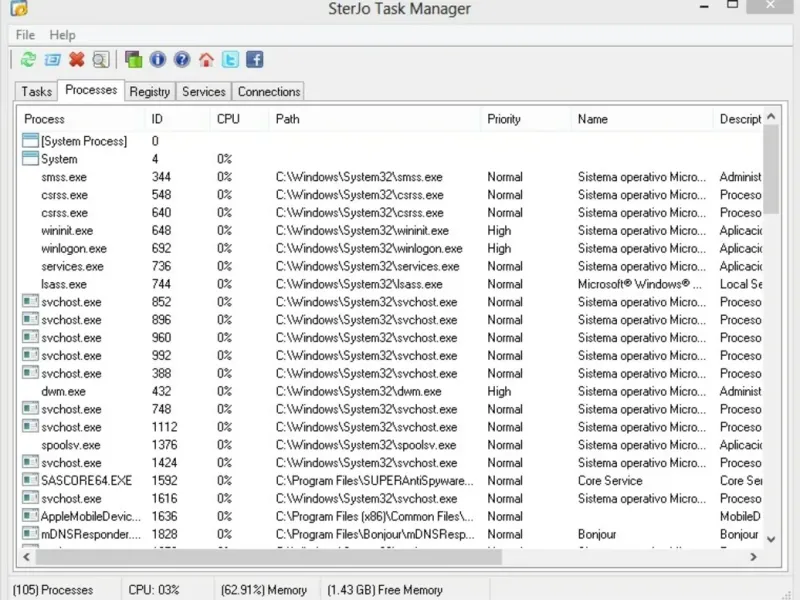Click the icon of svchost.exe with ID 896
This screenshot has height=600, width=800.
30,319
